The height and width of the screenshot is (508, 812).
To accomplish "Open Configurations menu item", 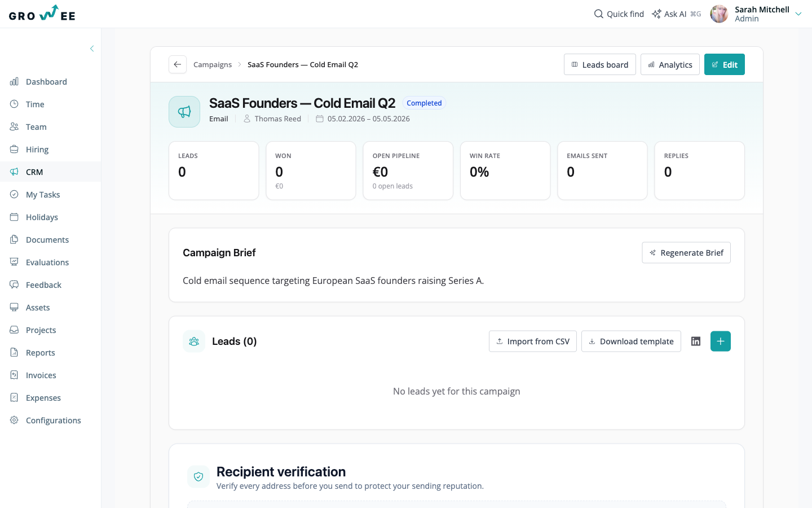I will [50, 421].
